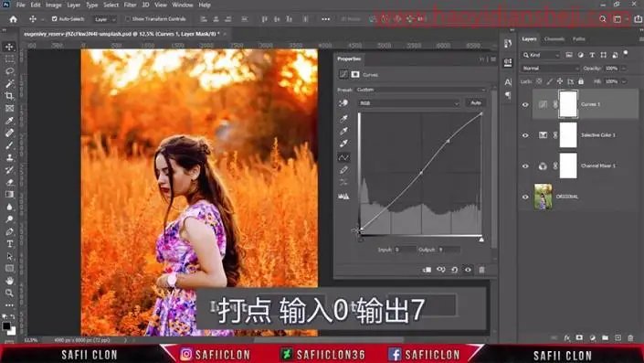Click the search icon at top right
This screenshot has height=363, width=644.
(x=603, y=19)
